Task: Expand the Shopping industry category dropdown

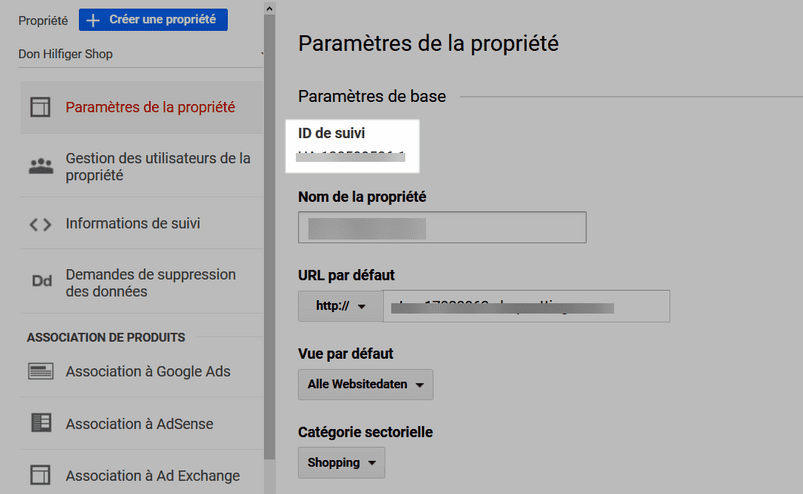Action: pos(342,463)
